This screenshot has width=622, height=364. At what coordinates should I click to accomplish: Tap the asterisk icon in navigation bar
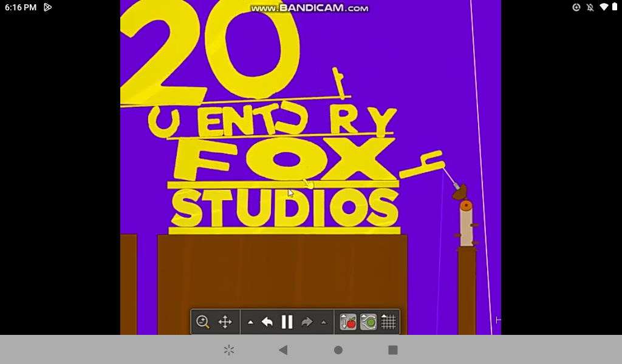click(229, 350)
